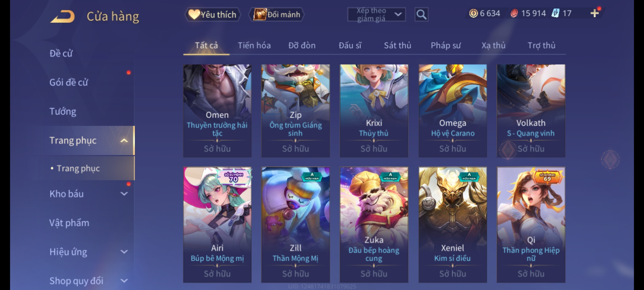Tap the golden back arrow icon
Image resolution: width=644 pixels, height=290 pixels.
[x=62, y=16]
